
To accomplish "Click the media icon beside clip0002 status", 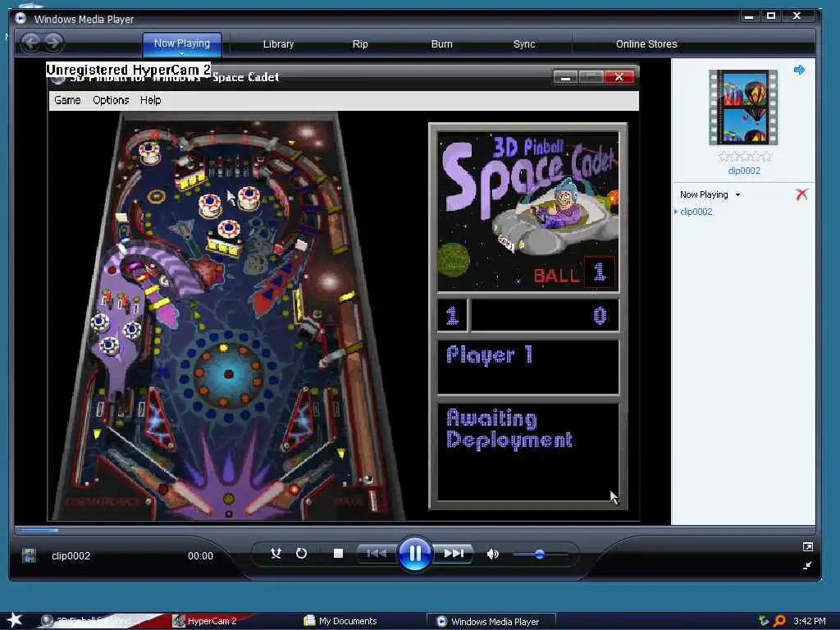I will point(29,555).
